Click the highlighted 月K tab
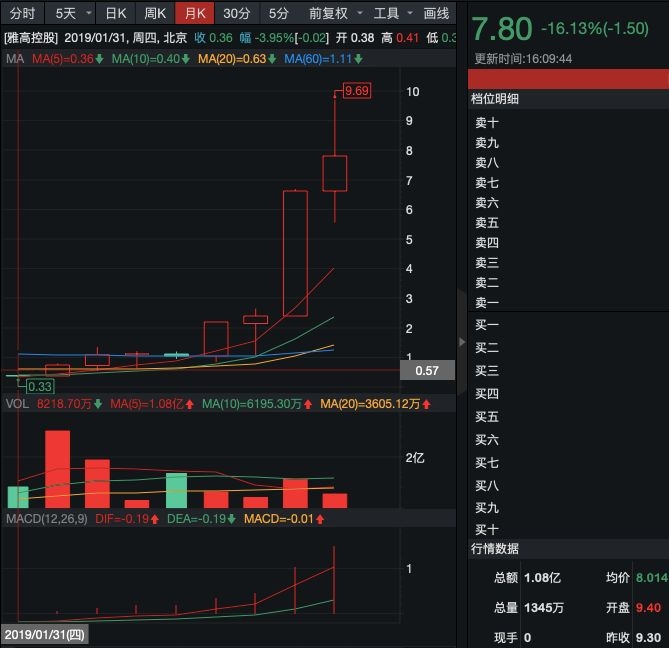669x648 pixels. point(195,13)
